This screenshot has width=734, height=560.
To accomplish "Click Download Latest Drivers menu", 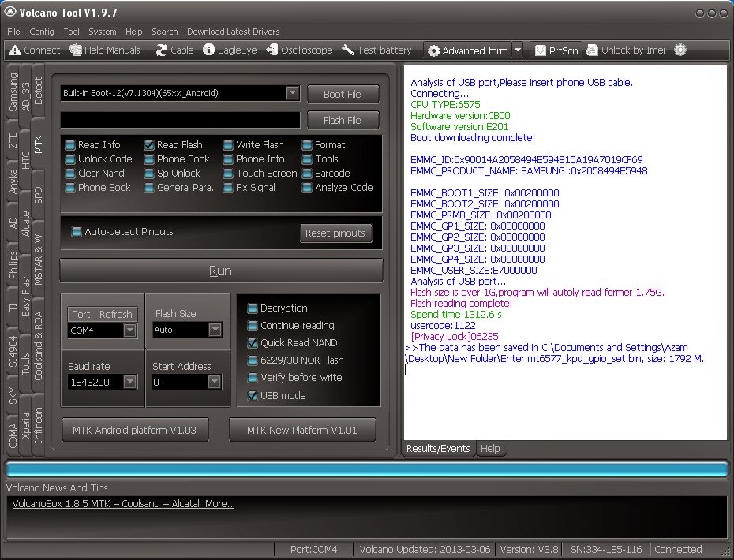I will click(x=233, y=32).
